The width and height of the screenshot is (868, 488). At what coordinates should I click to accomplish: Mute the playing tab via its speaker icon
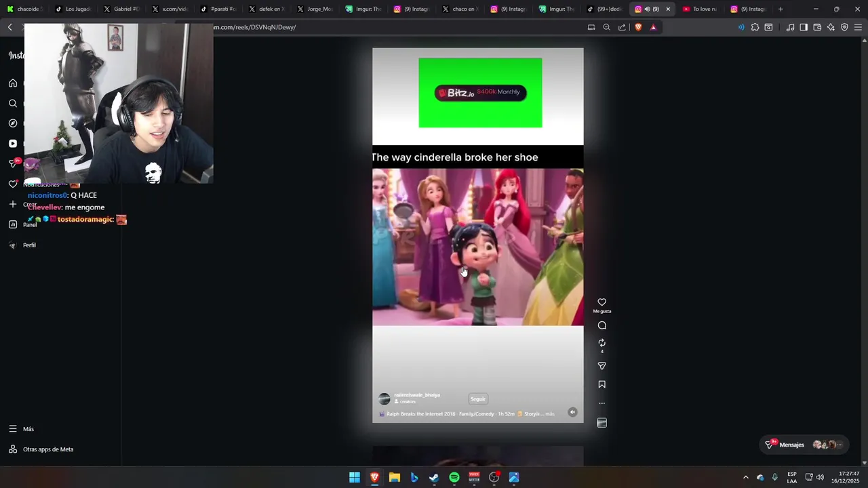coord(647,9)
